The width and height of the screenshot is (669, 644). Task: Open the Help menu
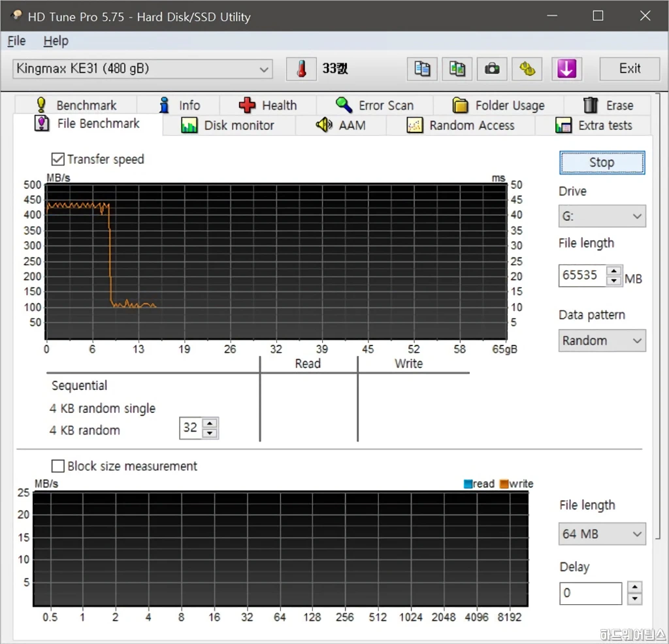[56, 41]
